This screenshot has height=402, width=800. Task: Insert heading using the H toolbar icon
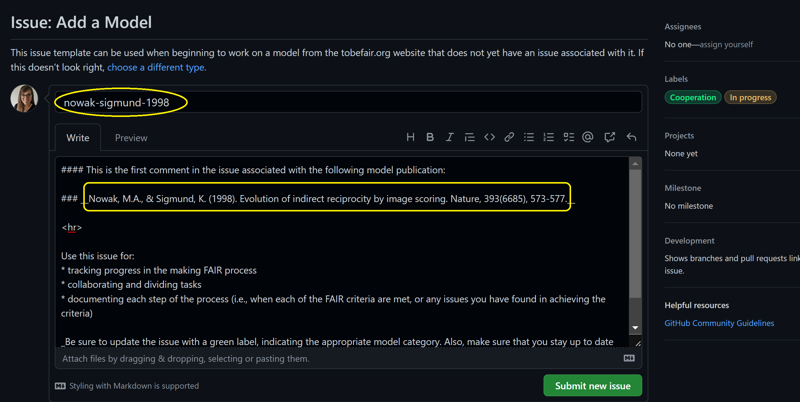[410, 137]
